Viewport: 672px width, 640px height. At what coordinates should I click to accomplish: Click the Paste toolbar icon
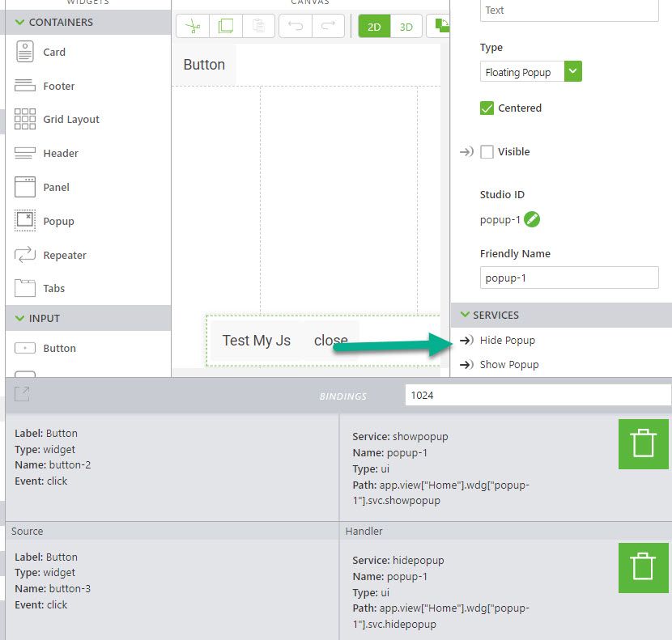[258, 26]
